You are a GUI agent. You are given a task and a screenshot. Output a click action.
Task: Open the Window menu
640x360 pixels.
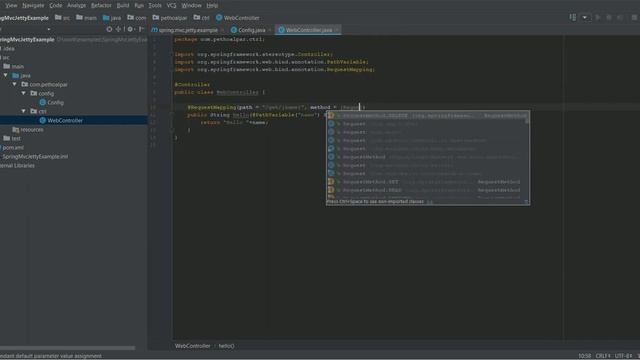191,5
